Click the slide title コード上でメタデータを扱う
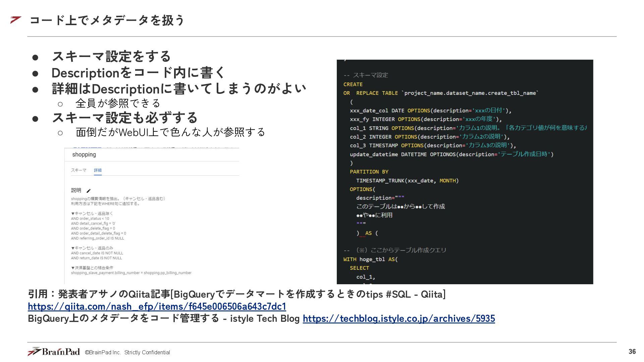This screenshot has width=644, height=362. point(107,20)
